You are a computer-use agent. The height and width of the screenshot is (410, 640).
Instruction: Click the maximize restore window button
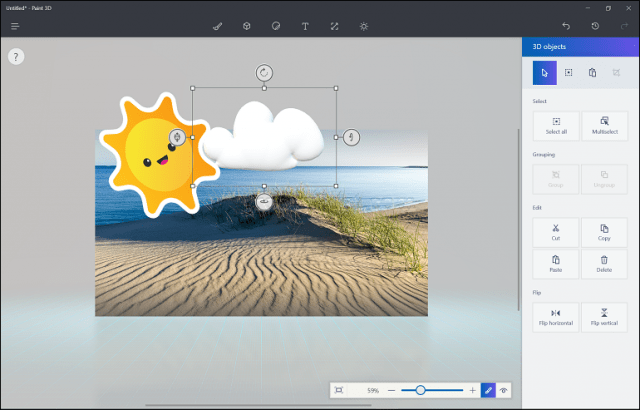[608, 8]
